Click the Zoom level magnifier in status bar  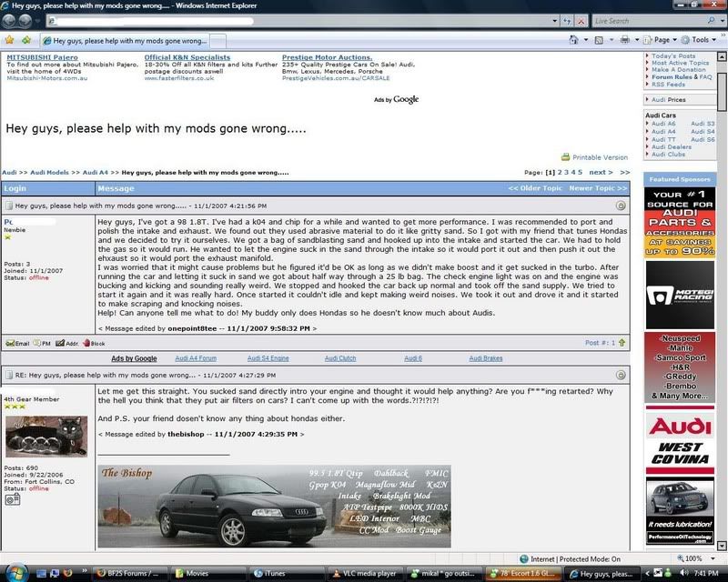[x=681, y=558]
